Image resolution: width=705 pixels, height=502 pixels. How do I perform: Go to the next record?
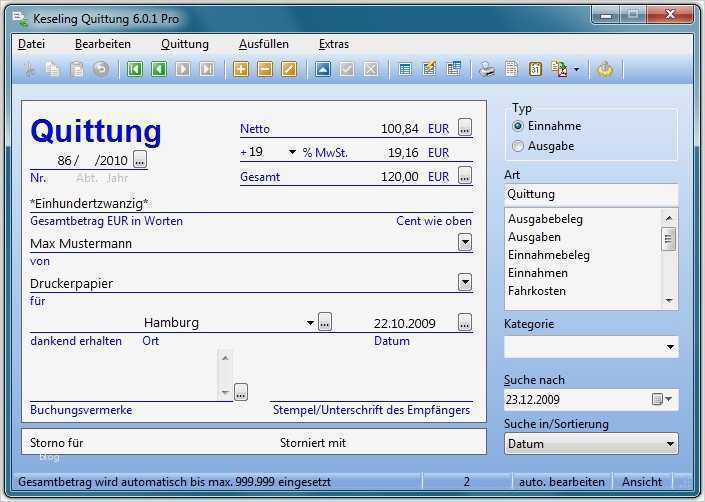tap(183, 69)
